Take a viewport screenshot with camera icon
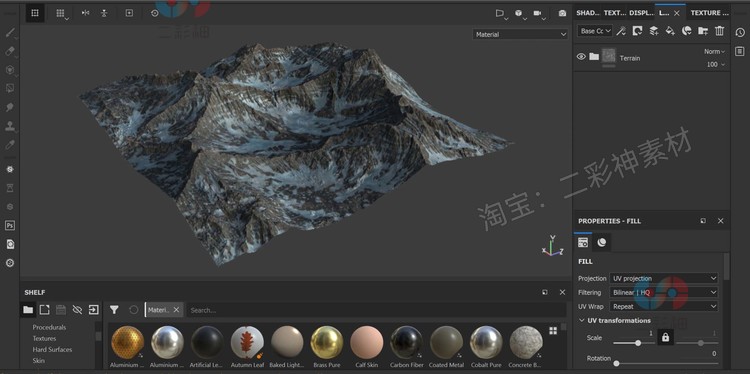 [562, 13]
